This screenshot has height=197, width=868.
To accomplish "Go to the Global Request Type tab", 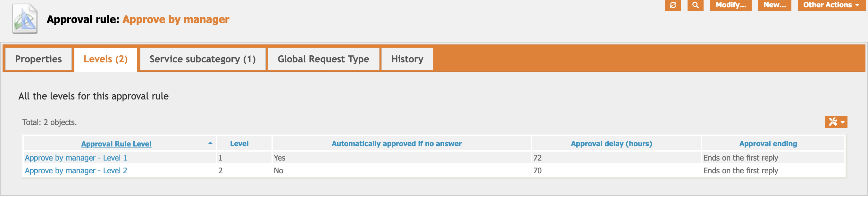I will [x=323, y=59].
